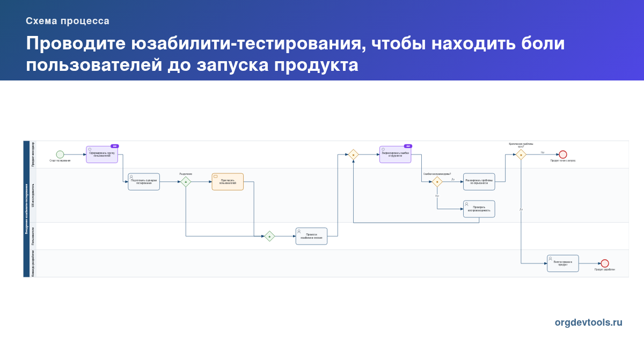Select the 'Продукт-менеджер' lane header
Viewport: 644px width, 338px height.
pyautogui.click(x=33, y=155)
